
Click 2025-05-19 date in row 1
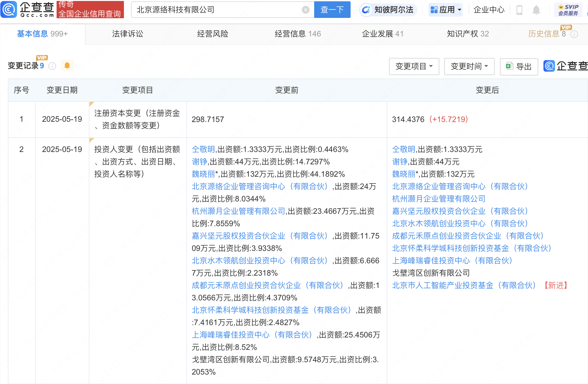click(x=62, y=119)
